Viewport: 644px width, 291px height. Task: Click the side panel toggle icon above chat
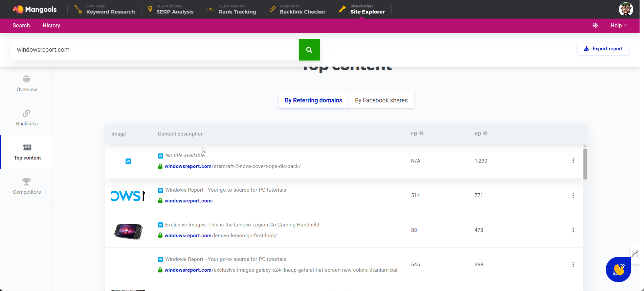[x=635, y=253]
